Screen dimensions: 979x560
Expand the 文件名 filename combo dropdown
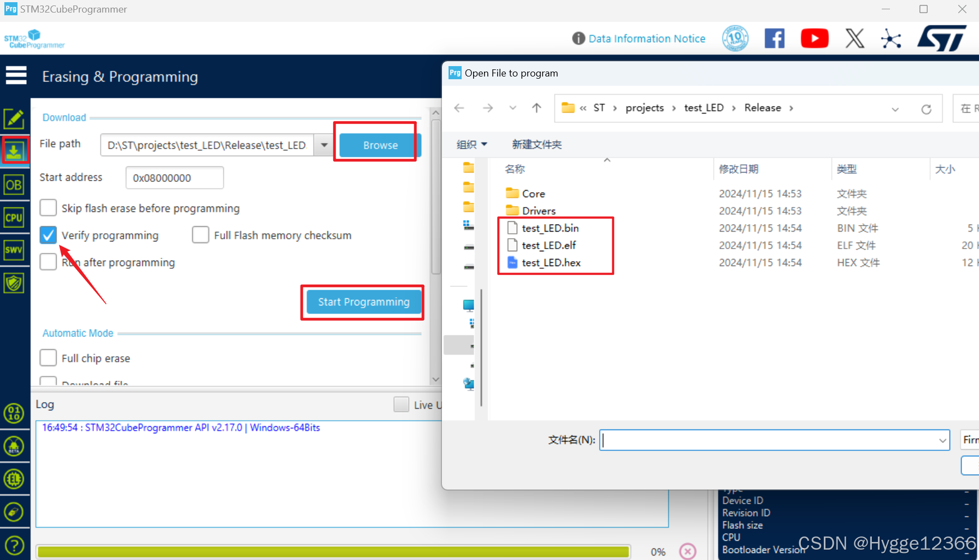tap(942, 440)
